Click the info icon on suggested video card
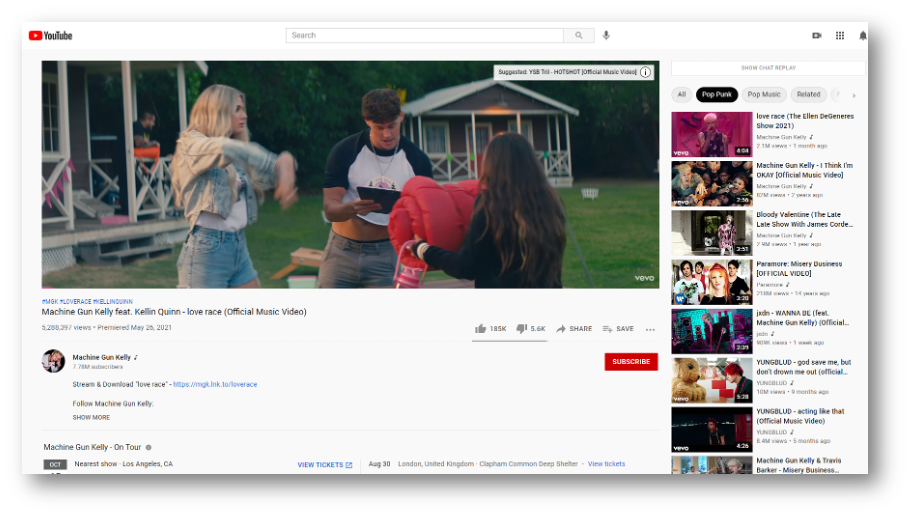Screen dimensions: 910x516 tap(645, 72)
